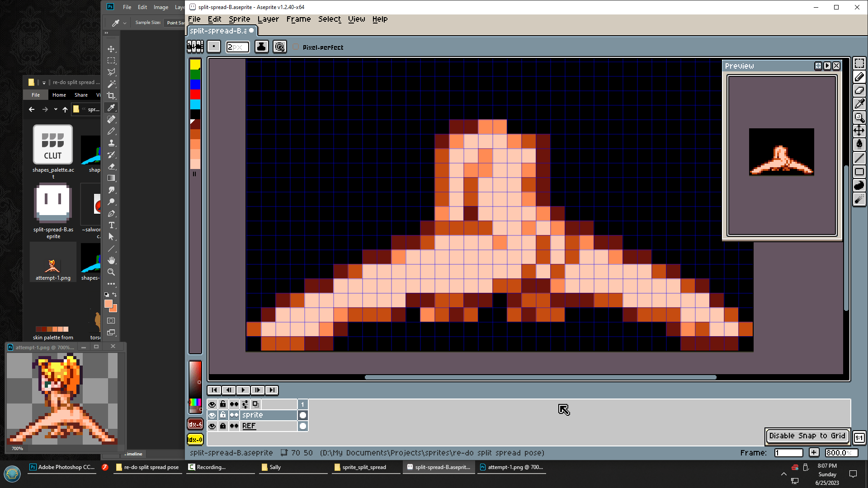Hide the sprite layer eye icon
Screen dimensions: 868x488
pyautogui.click(x=212, y=415)
